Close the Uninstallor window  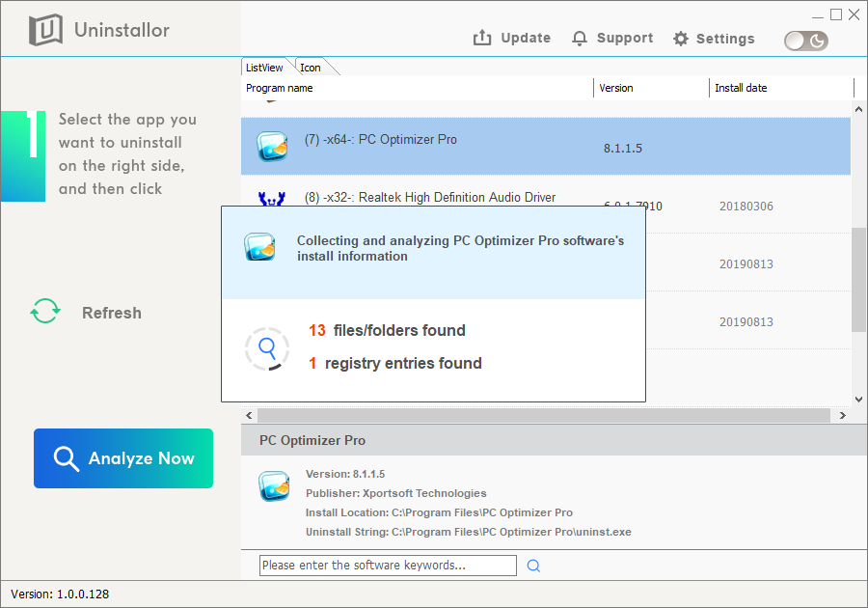[x=854, y=14]
